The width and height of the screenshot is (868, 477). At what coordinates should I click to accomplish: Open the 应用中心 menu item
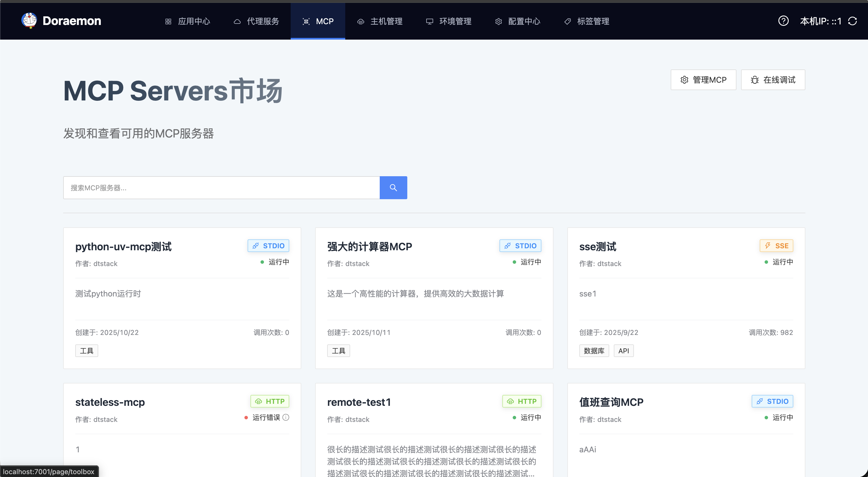(x=188, y=21)
